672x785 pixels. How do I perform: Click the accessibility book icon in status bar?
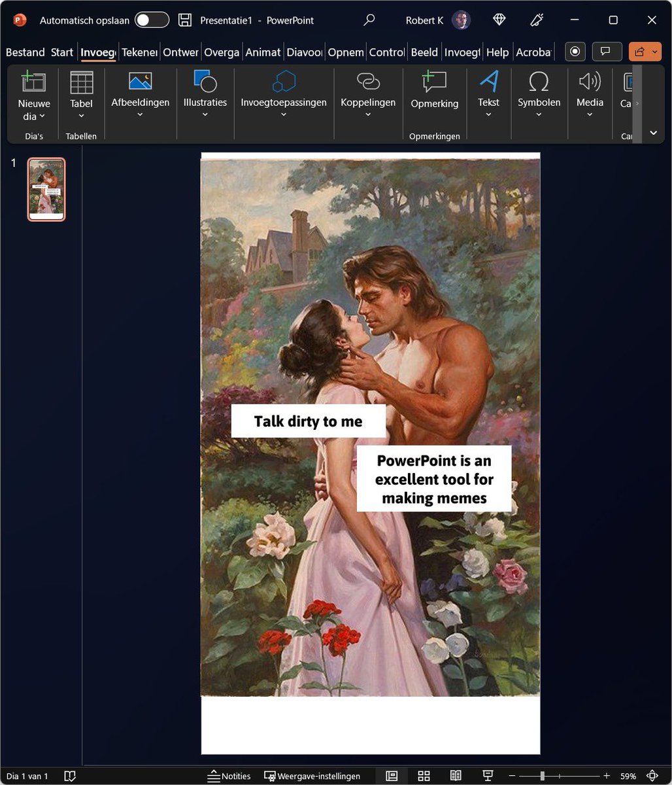pyautogui.click(x=70, y=776)
